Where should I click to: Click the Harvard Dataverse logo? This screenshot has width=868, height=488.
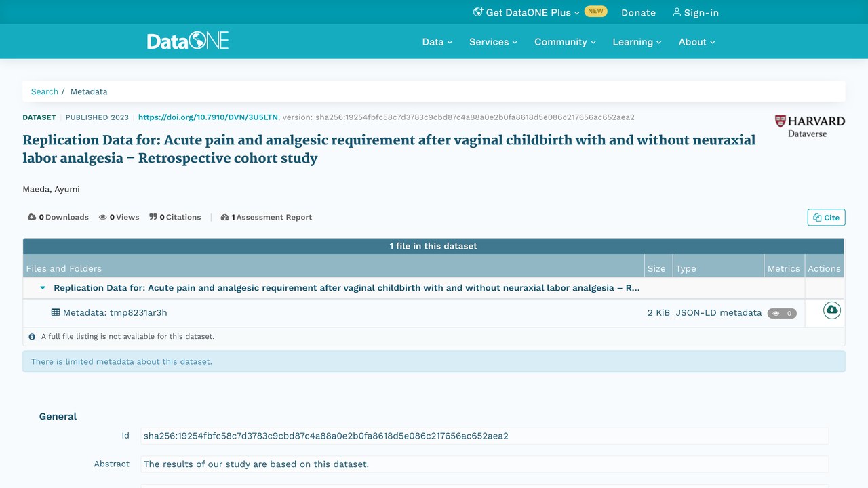click(810, 126)
